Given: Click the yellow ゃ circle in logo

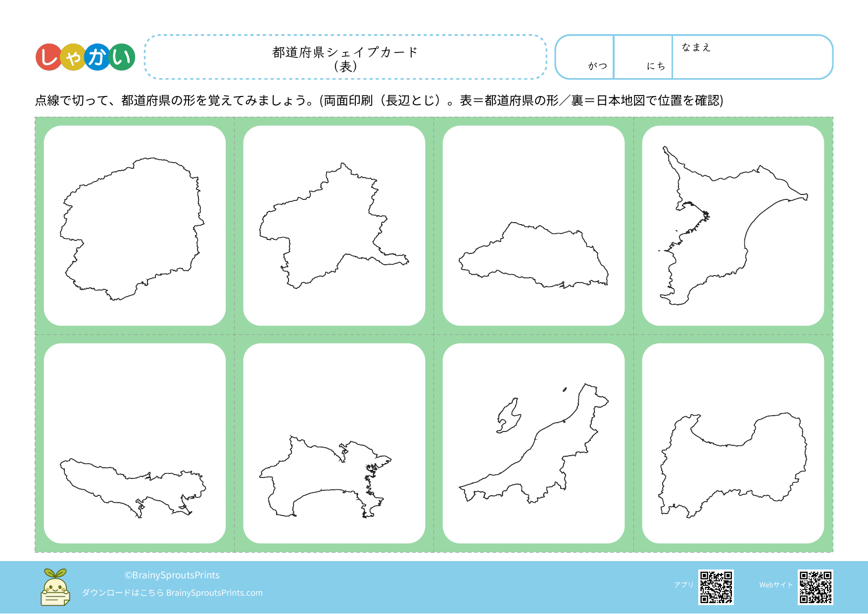Looking at the screenshot, I should 73,57.
